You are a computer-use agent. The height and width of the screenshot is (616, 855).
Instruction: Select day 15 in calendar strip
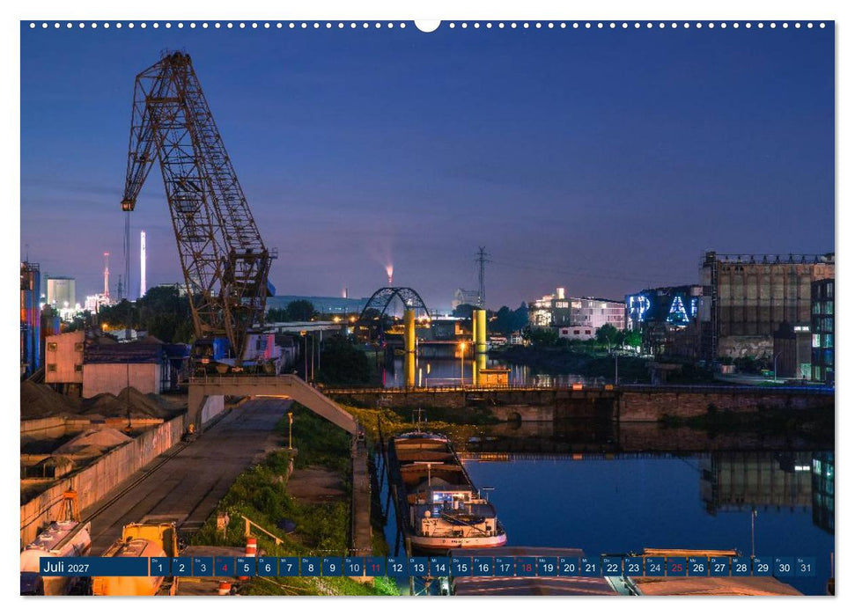coord(461,567)
